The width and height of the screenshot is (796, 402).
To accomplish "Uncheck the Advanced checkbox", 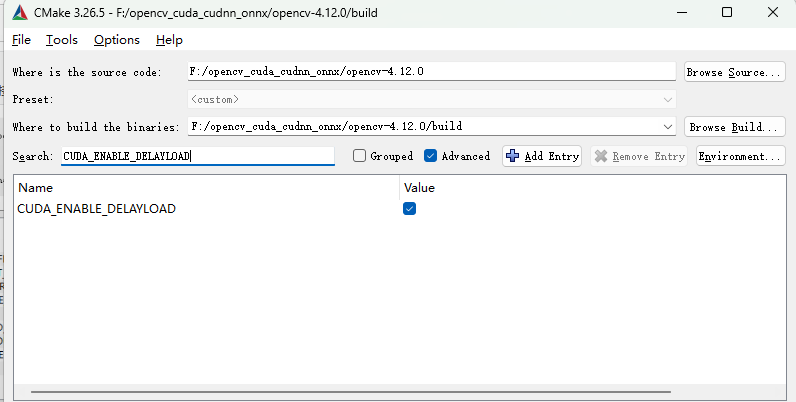I will point(431,156).
